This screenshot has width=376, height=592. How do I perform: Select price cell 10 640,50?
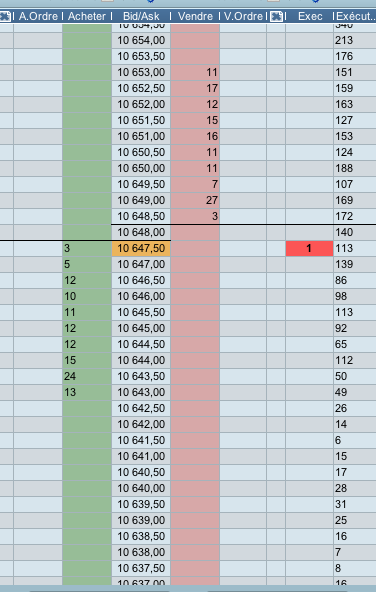(141, 472)
